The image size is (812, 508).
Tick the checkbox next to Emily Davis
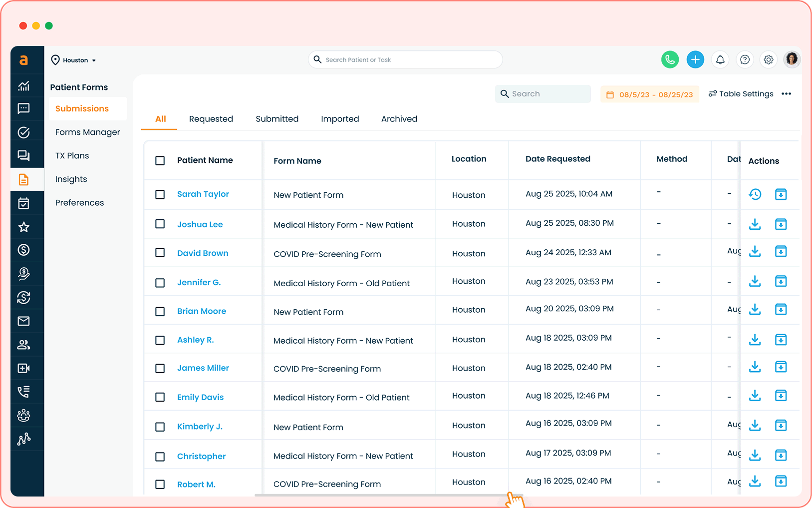pos(160,397)
